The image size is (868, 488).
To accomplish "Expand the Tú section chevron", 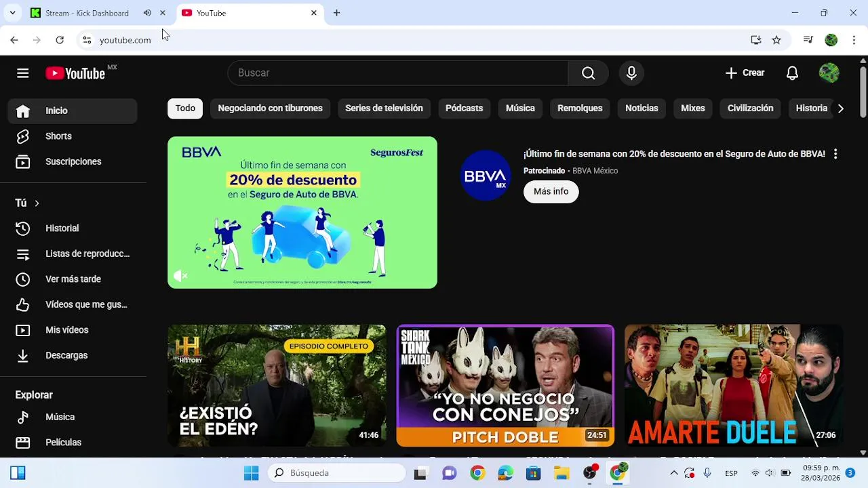I will (37, 203).
